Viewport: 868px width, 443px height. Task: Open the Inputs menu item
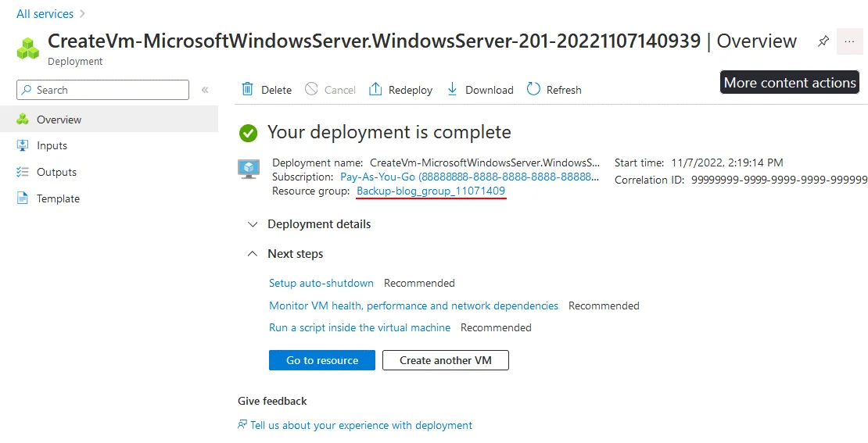[52, 145]
